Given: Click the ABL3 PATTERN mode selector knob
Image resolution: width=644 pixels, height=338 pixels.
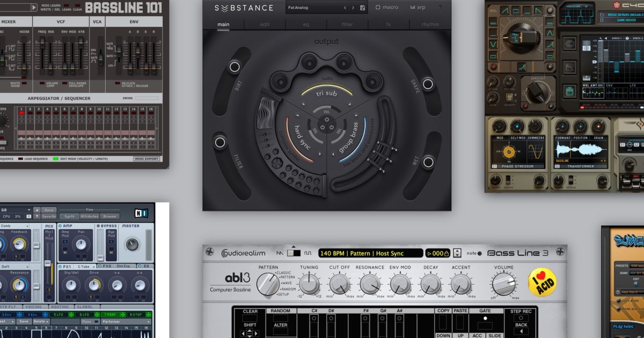Looking at the screenshot, I should pyautogui.click(x=267, y=284).
